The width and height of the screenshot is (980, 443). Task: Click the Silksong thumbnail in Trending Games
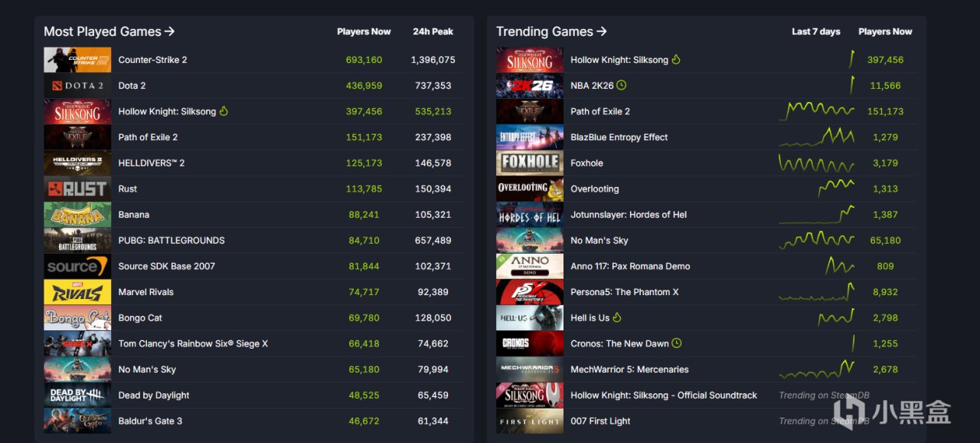530,60
